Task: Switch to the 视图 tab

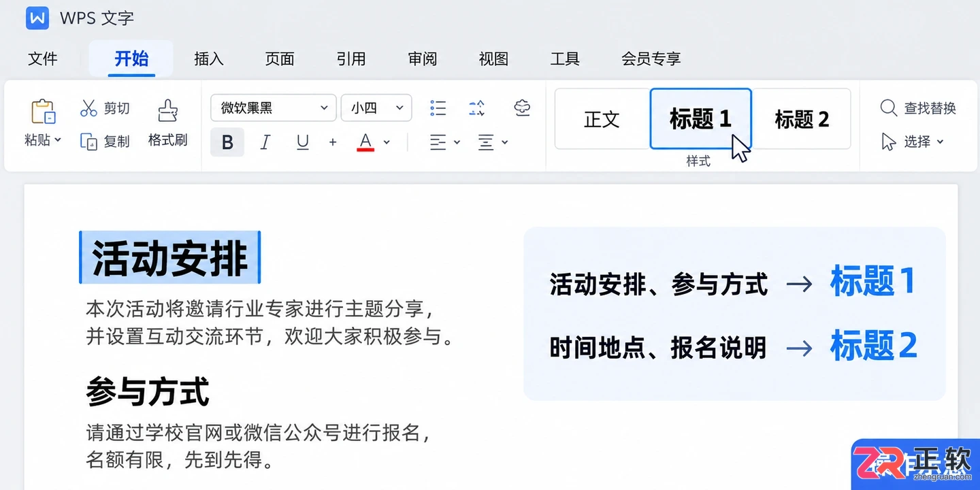Action: coord(493,59)
